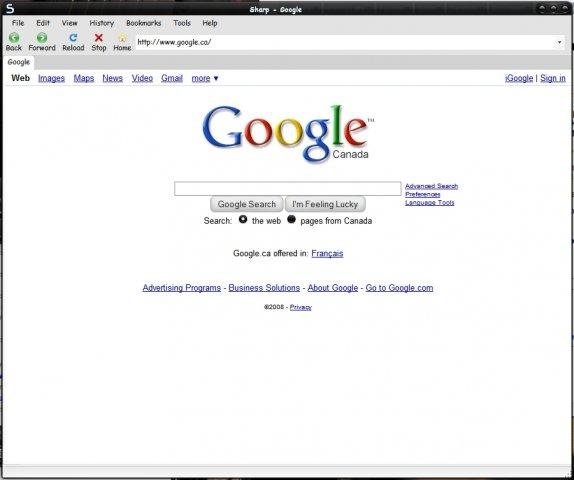Screen dimensions: 574x480
Task: Go back with the Back arrow icon
Action: pos(14,37)
